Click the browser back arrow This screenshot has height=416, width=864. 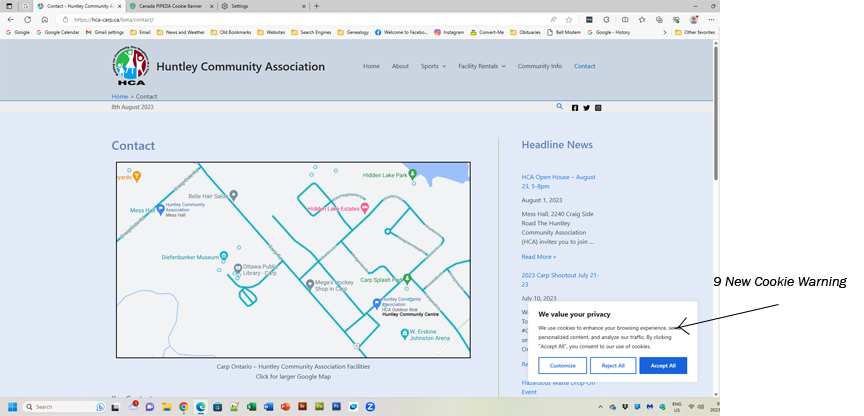(x=11, y=19)
